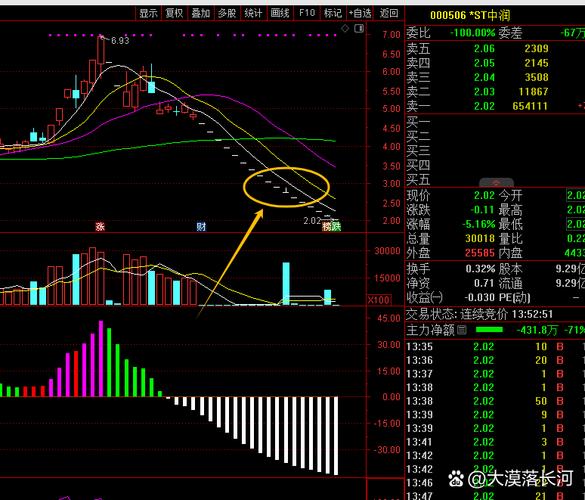Click the 买一 bid row label
The height and width of the screenshot is (500, 585).
click(418, 122)
